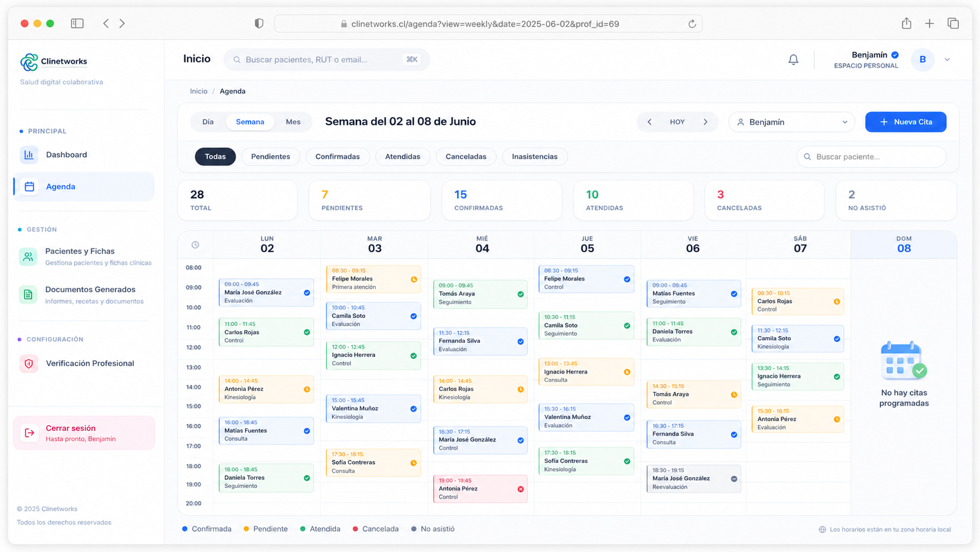The image size is (980, 552).
Task: Open Pacientes y Fichas section
Action: pyautogui.click(x=84, y=256)
